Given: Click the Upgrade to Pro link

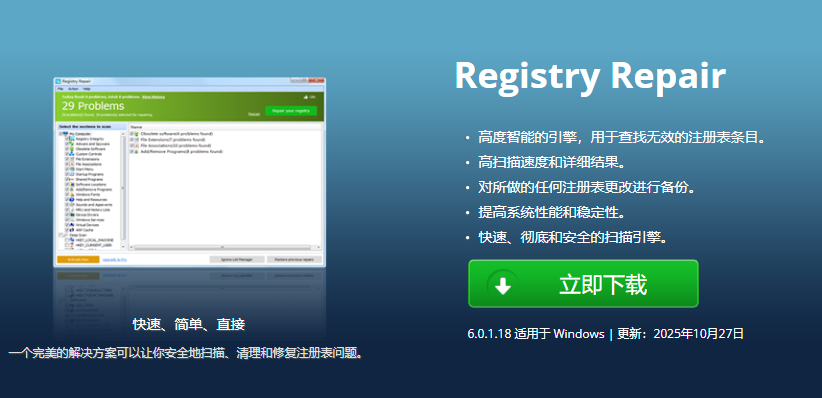Looking at the screenshot, I should (x=115, y=260).
